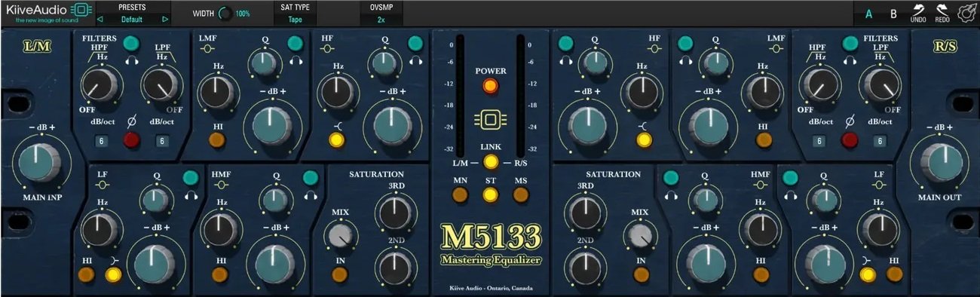The width and height of the screenshot is (980, 297).
Task: Enable left saturation IN button
Action: coord(338,274)
